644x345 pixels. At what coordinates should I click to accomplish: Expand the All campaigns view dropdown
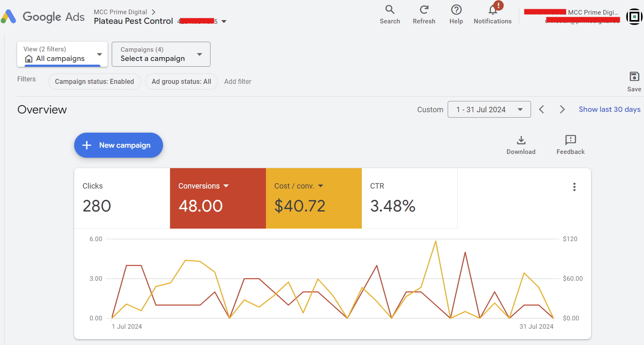tap(99, 54)
